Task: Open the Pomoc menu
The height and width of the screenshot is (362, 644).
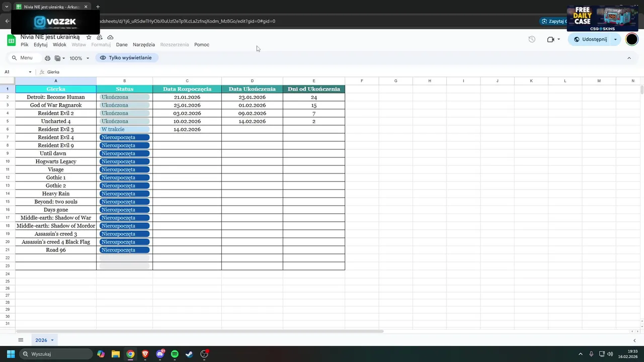Action: coord(202,45)
